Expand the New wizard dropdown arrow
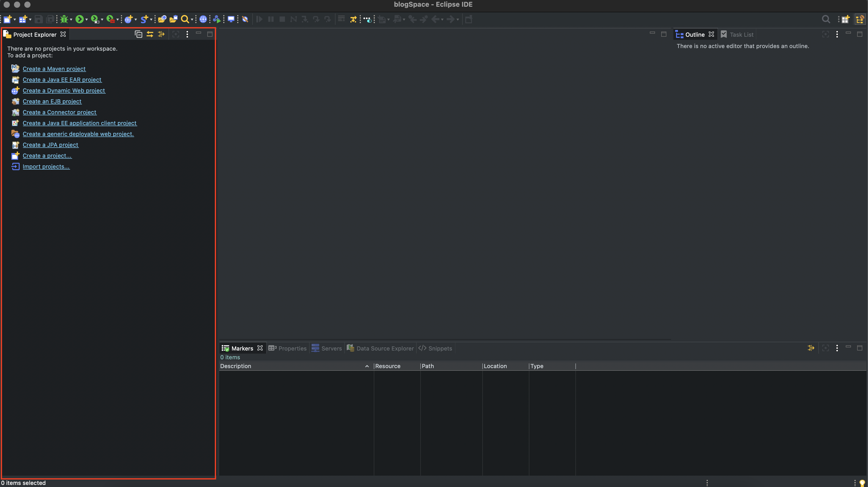This screenshot has width=868, height=487. [14, 20]
